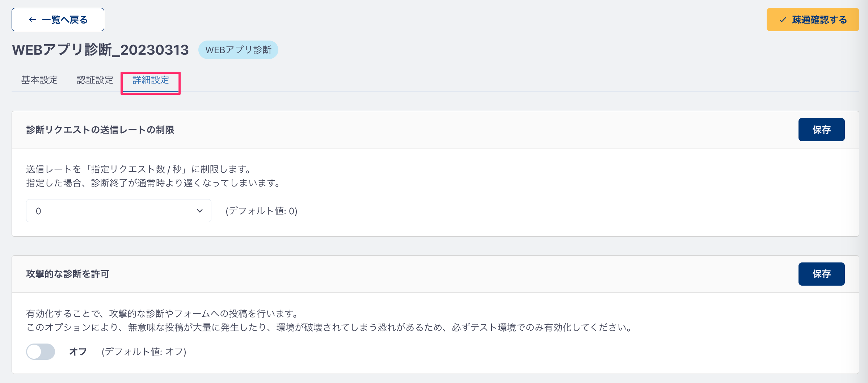Go back with 一覧へ戻る button

58,20
